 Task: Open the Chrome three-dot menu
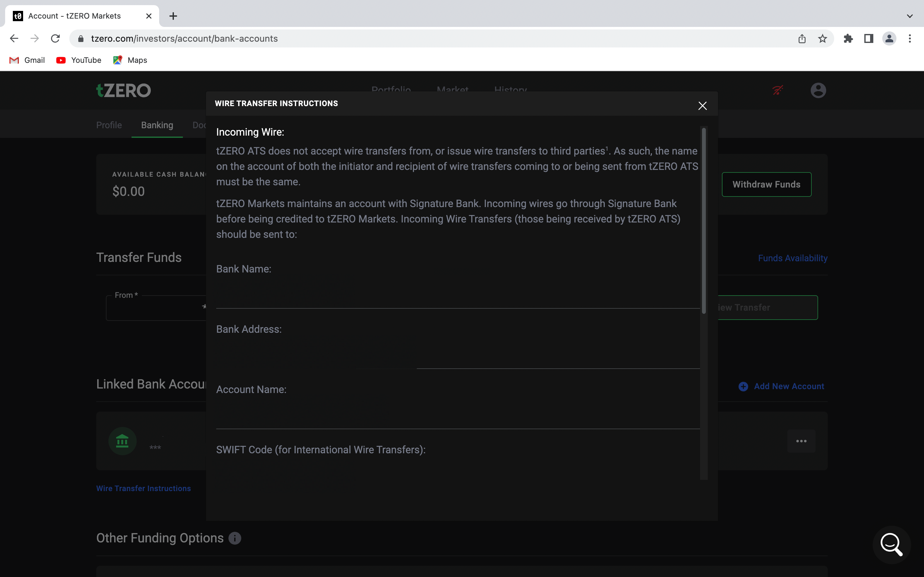tap(910, 38)
